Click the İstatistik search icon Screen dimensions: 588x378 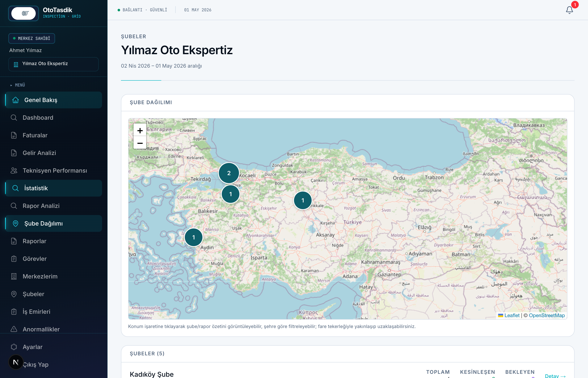click(x=16, y=188)
